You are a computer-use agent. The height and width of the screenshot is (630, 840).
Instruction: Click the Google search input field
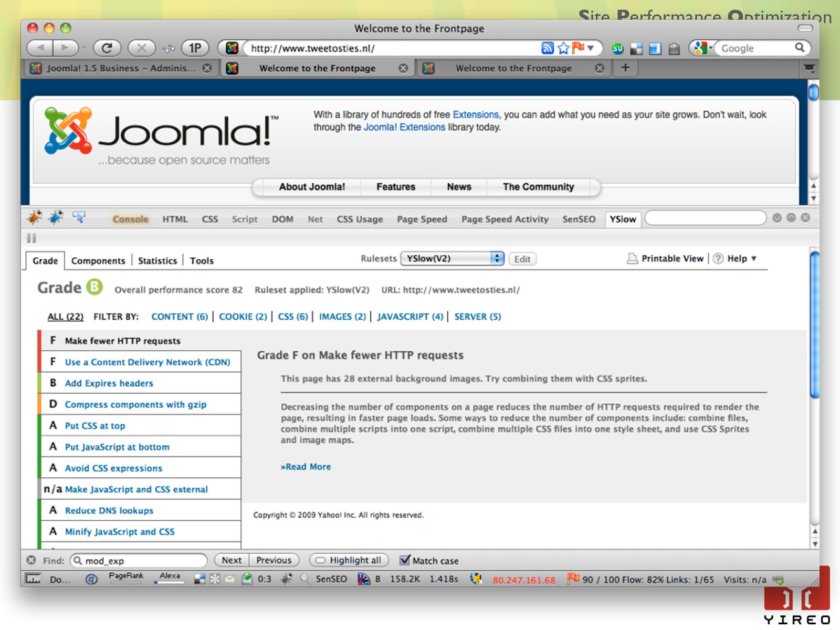point(755,48)
